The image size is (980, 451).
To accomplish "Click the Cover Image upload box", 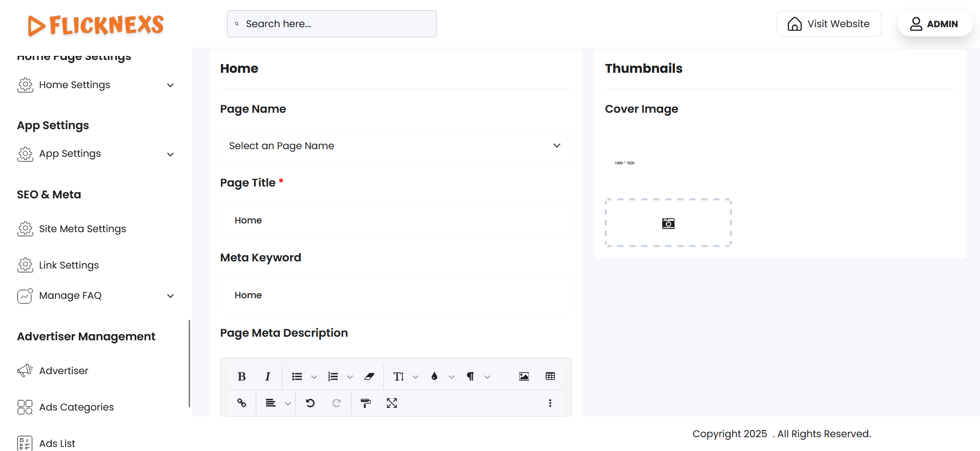I will coord(668,223).
